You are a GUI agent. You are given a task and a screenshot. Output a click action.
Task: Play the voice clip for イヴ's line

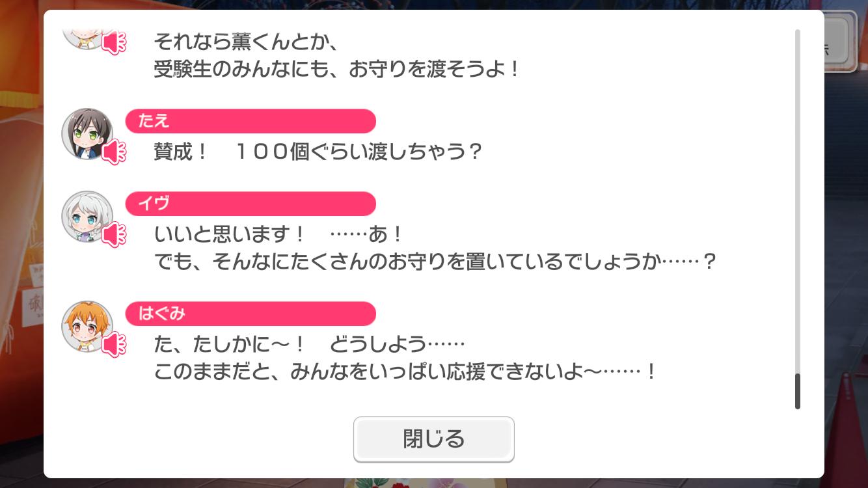[115, 234]
